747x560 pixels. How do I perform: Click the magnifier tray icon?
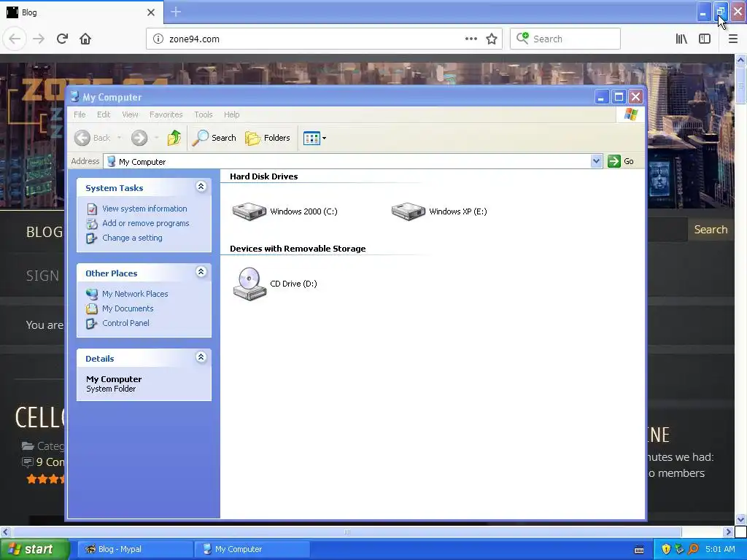pos(693,549)
